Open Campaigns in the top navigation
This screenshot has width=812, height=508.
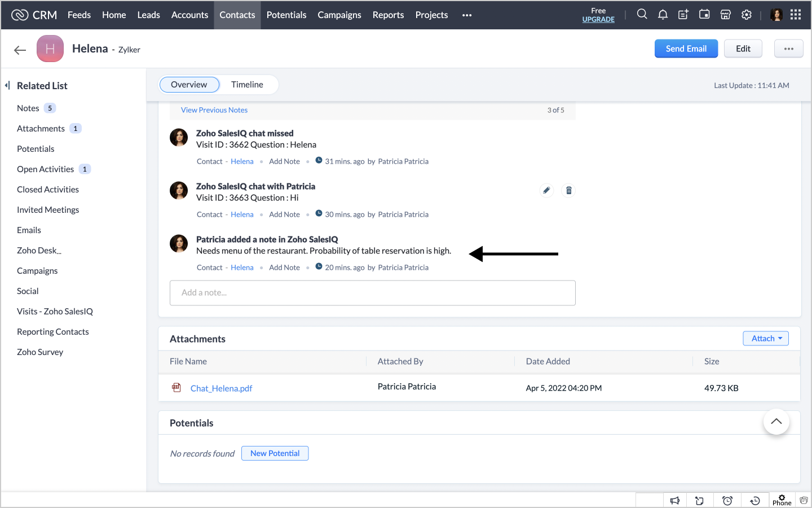point(339,15)
